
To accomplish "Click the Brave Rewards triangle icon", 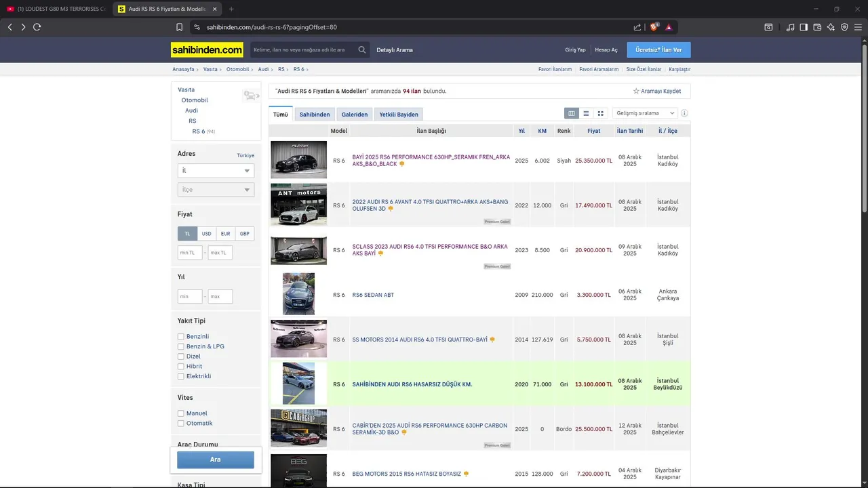I will pyautogui.click(x=669, y=27).
